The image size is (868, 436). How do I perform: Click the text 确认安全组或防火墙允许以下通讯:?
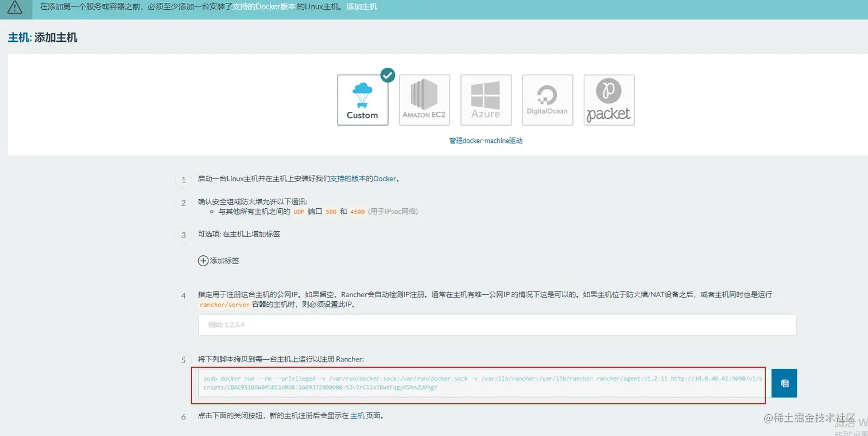(x=253, y=201)
